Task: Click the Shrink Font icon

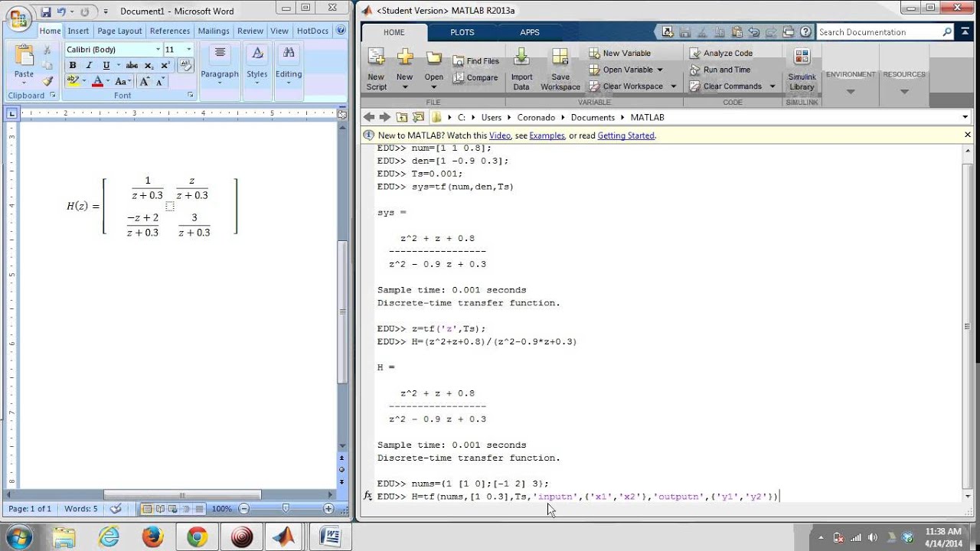Action: [x=160, y=81]
